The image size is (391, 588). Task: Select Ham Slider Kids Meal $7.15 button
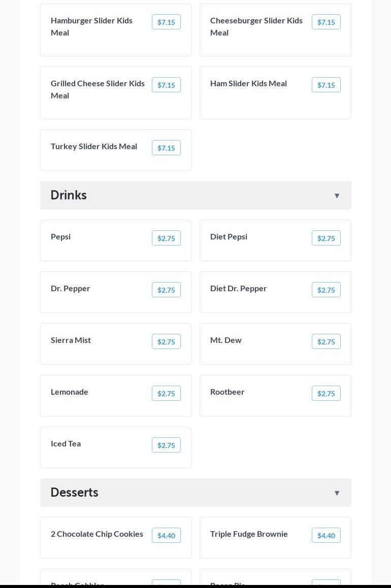326,85
